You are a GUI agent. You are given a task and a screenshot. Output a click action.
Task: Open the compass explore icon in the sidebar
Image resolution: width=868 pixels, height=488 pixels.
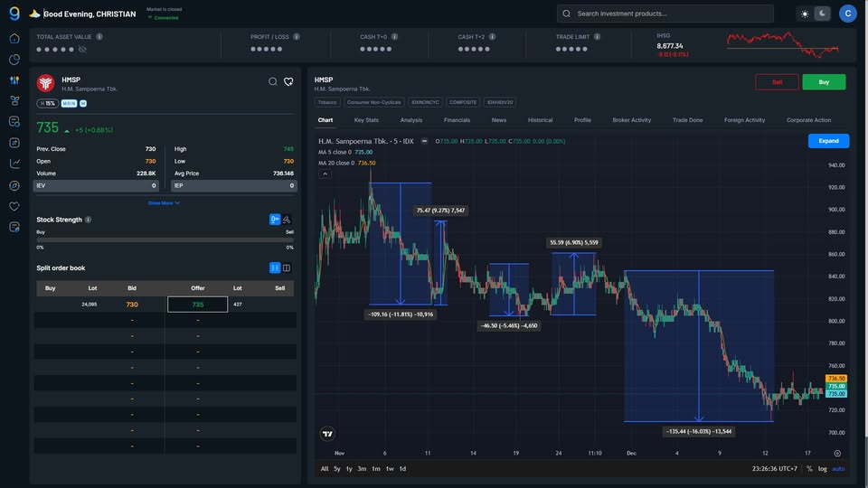click(14, 185)
